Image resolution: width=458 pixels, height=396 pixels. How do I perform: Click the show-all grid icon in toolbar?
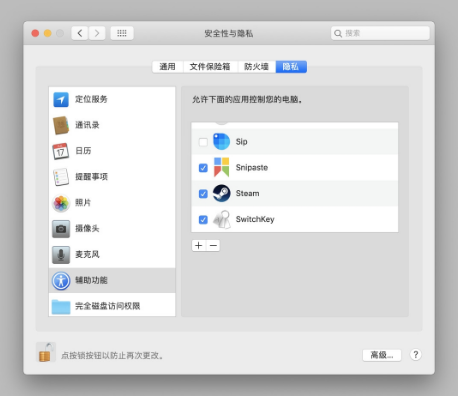(x=122, y=33)
